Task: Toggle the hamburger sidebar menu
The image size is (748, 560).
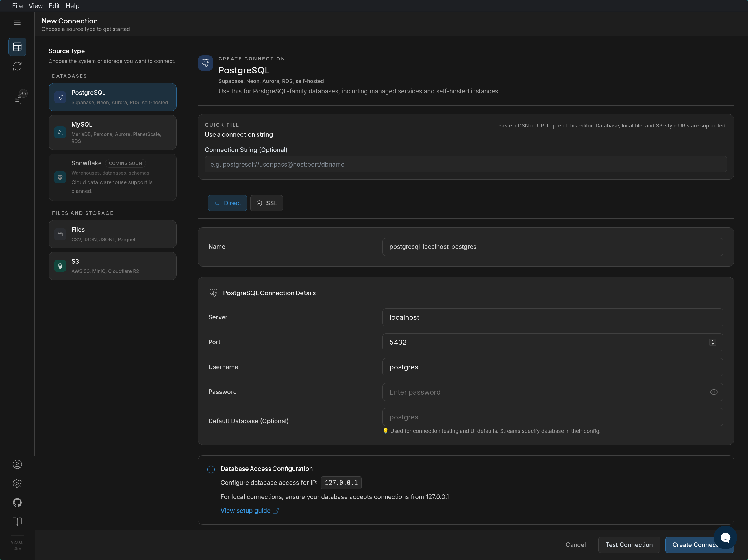Action: point(17,22)
